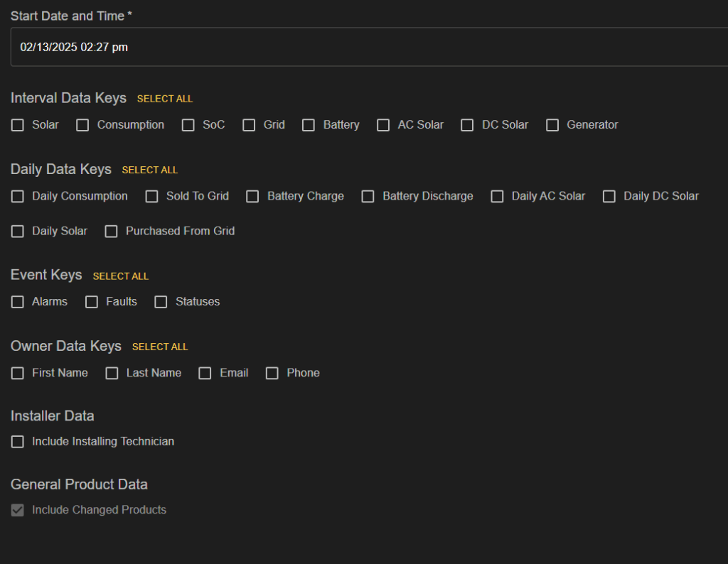Check Daily Consumption data key

[x=18, y=197]
